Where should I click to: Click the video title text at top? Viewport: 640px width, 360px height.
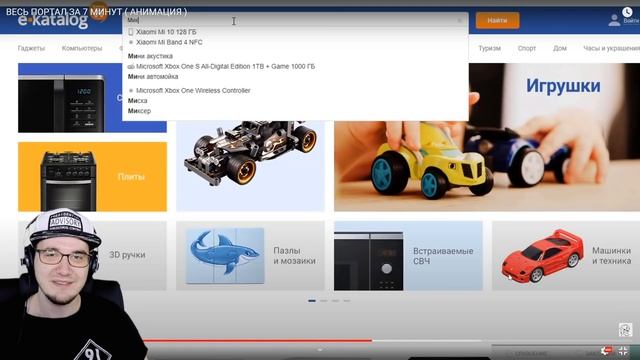[x=96, y=12]
